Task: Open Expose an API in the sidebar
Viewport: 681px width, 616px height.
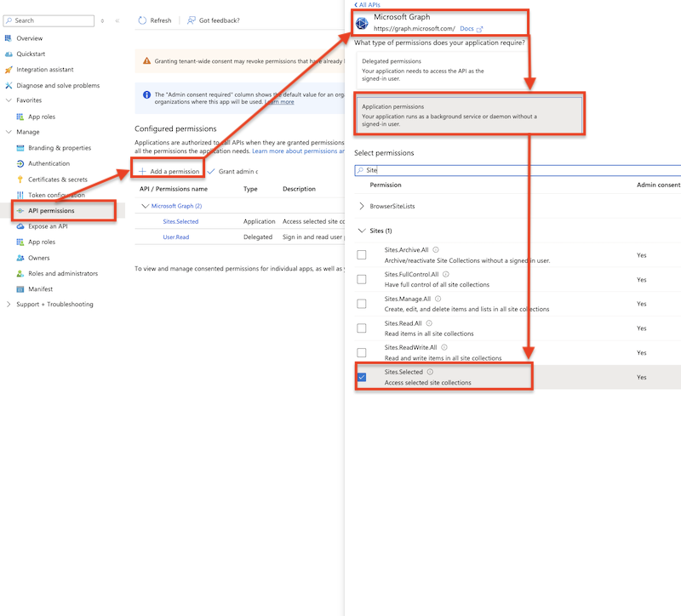Action: tap(48, 226)
